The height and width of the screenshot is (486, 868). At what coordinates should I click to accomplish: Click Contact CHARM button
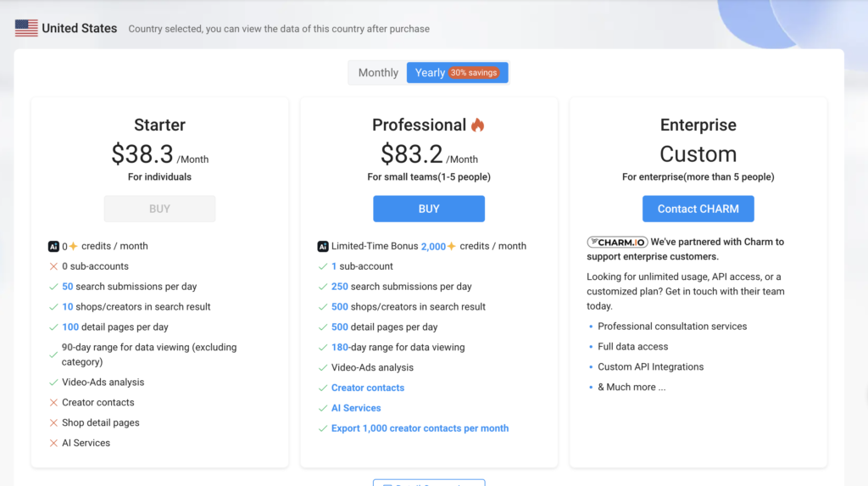[698, 209]
